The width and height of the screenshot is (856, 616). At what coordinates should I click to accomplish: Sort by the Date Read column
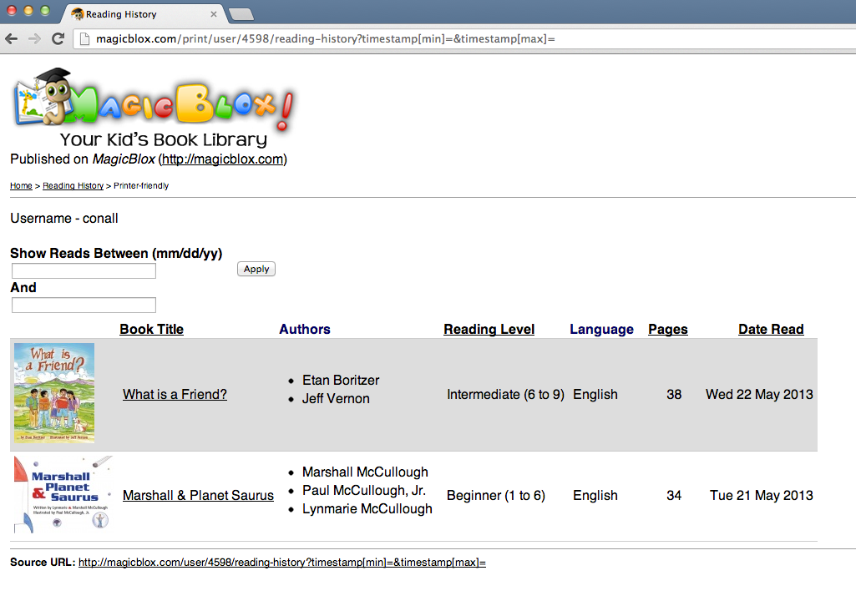(771, 329)
